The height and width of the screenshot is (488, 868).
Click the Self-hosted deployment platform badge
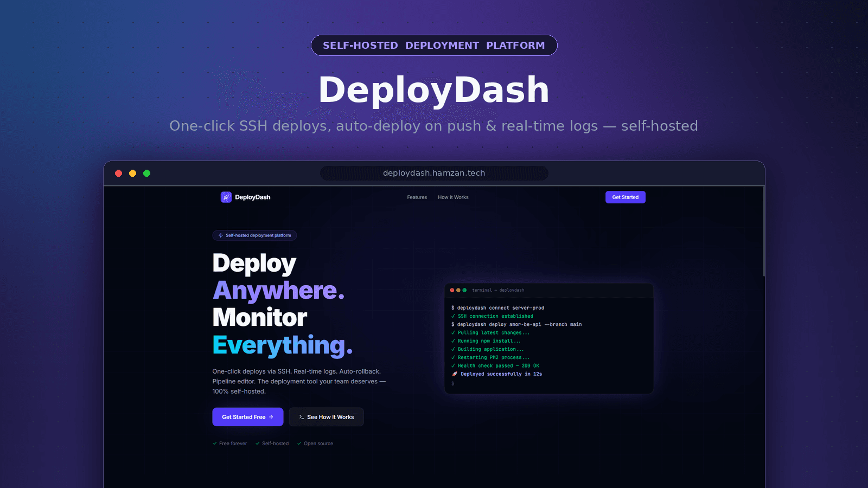click(x=254, y=235)
